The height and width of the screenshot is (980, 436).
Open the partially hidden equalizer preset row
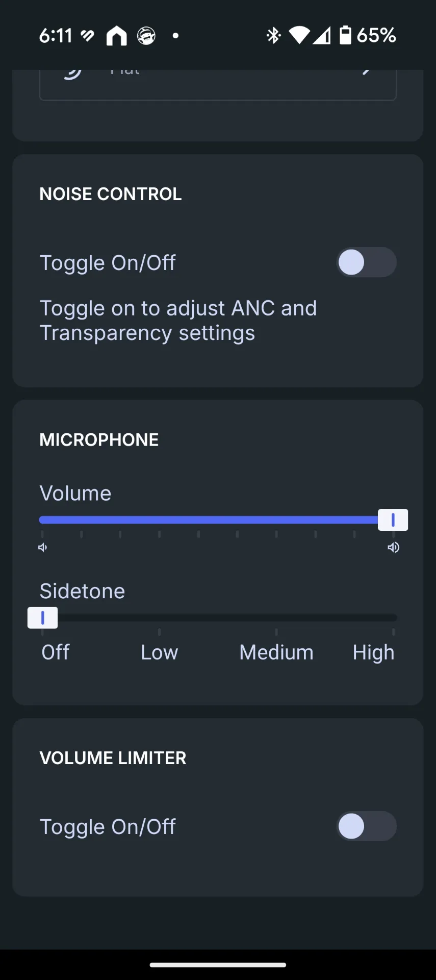click(218, 85)
